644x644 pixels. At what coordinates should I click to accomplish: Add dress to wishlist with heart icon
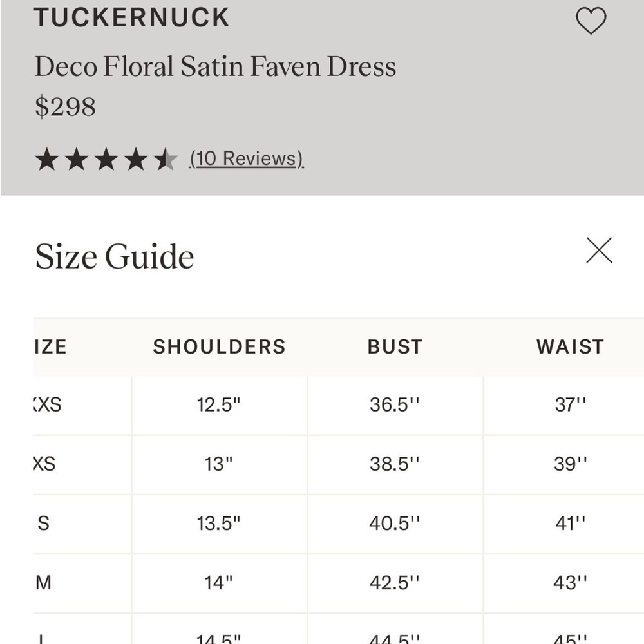591,21
